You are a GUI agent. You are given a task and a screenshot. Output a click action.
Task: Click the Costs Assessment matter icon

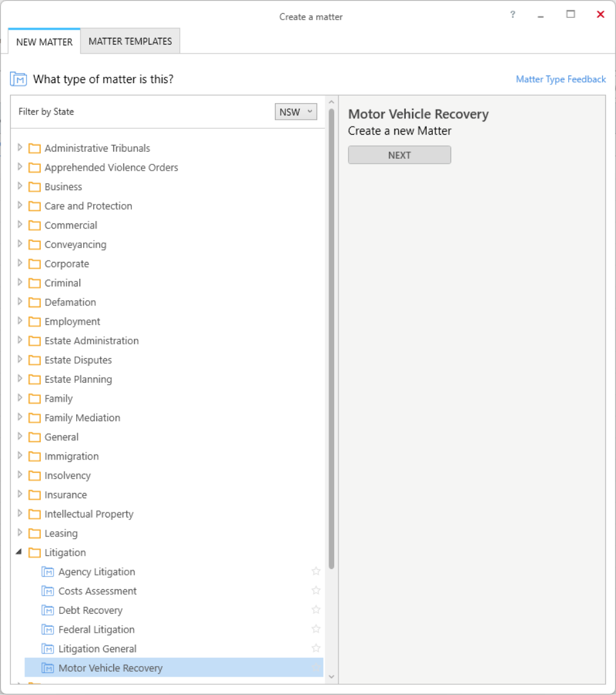click(47, 591)
